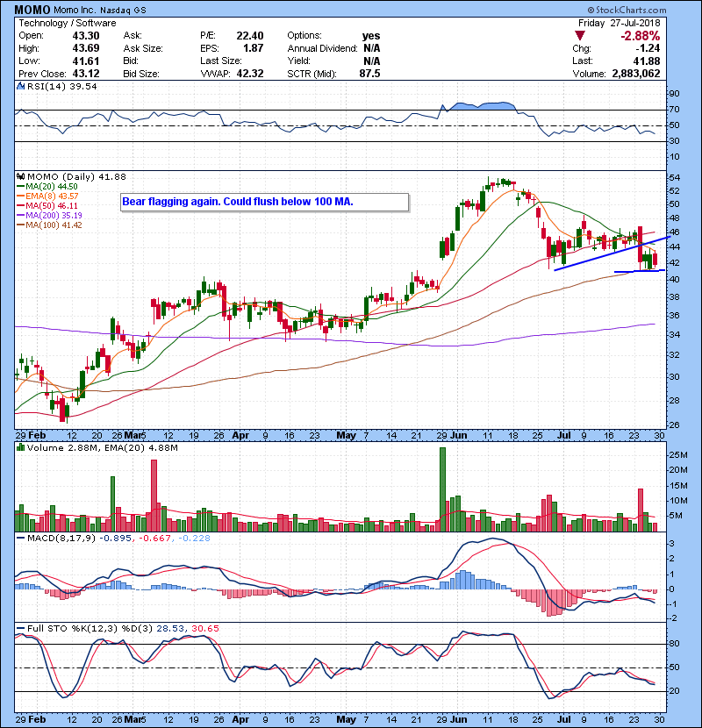Click the MA(20) 44.50 legend entry
Viewport: 702px width, 728px height.
click(x=47, y=186)
